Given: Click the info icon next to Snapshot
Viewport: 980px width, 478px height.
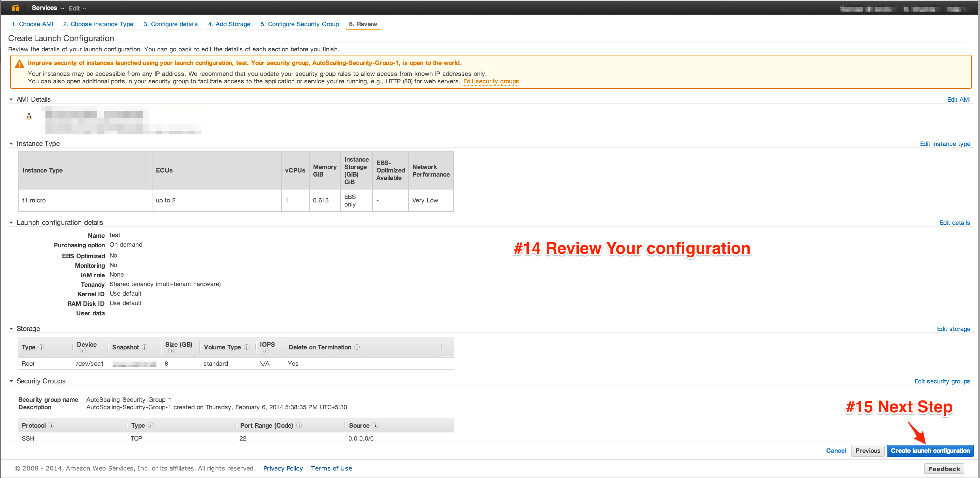Looking at the screenshot, I should point(145,347).
